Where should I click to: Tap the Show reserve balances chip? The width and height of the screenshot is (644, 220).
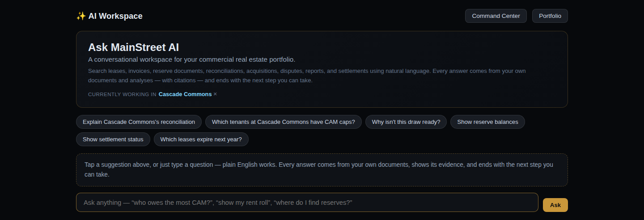click(x=487, y=122)
